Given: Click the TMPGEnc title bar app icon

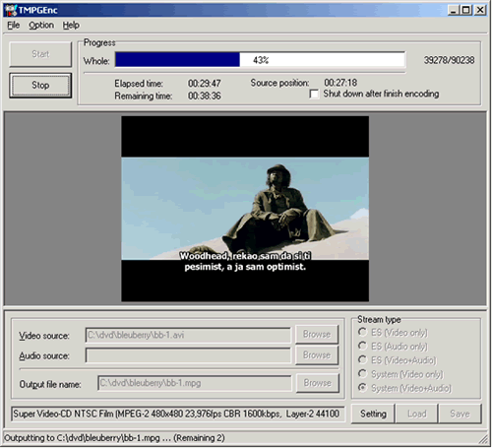Looking at the screenshot, I should click(x=11, y=10).
